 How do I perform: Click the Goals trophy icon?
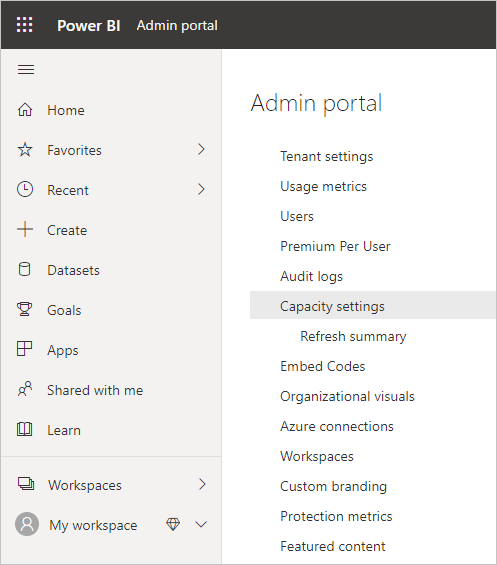tap(25, 309)
